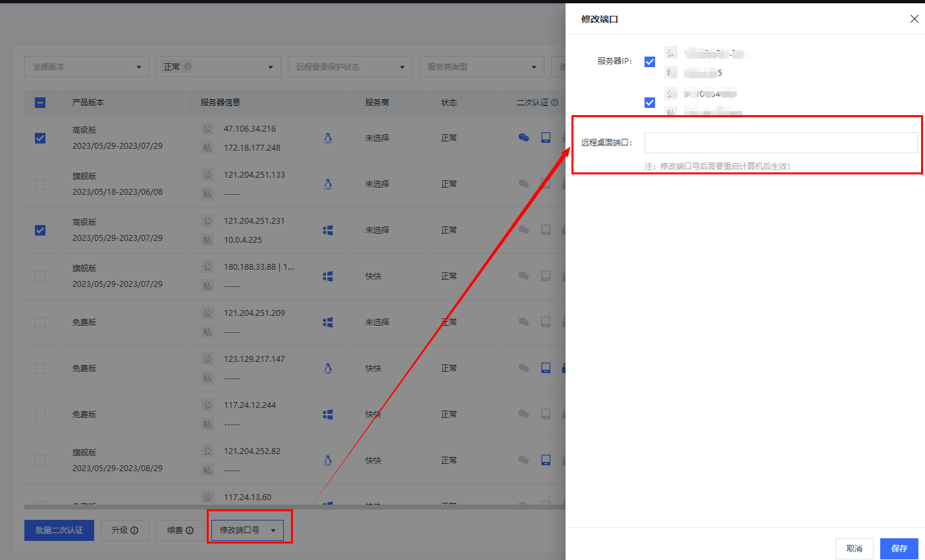Screen dimensions: 925x560
Task: Uncheck the second server IP checkbox in panel
Action: 650,103
